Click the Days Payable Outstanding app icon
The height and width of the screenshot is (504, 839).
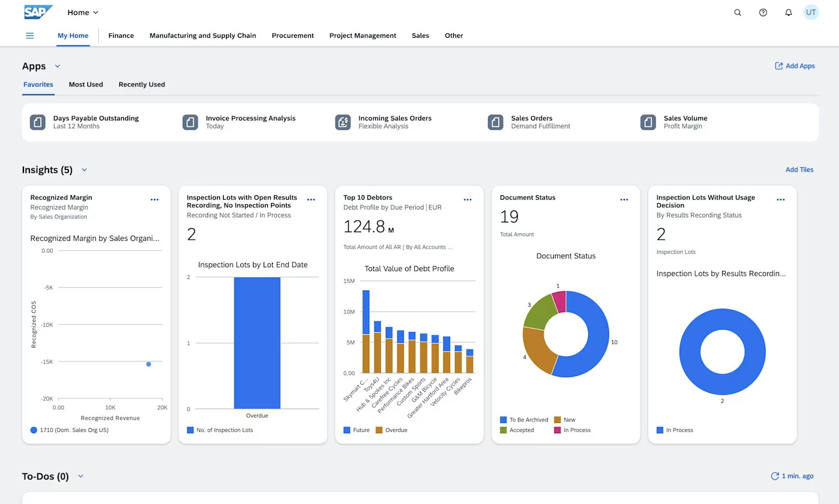coord(37,122)
